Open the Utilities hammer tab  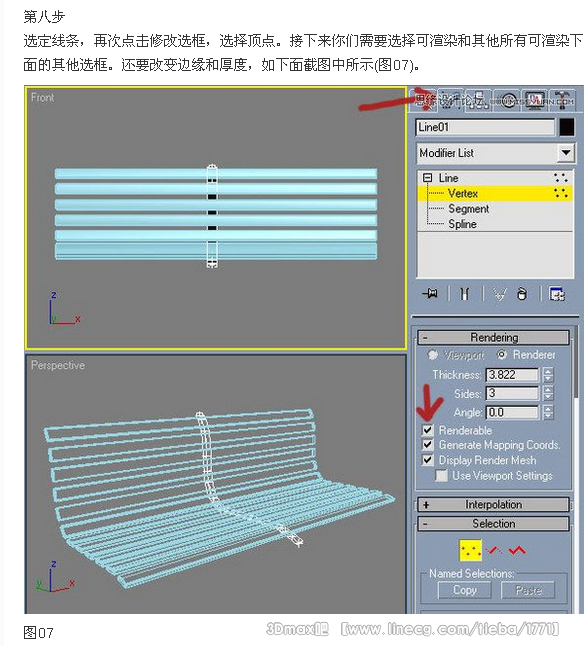(562, 100)
